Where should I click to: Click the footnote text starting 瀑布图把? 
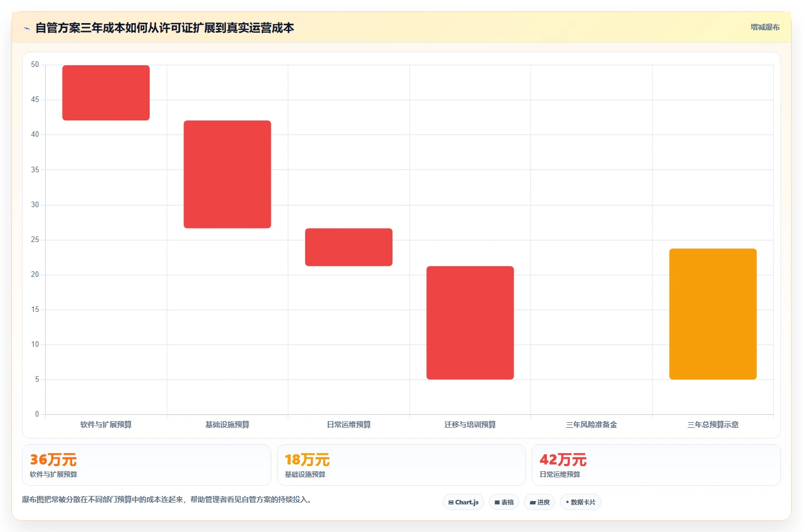(167, 499)
